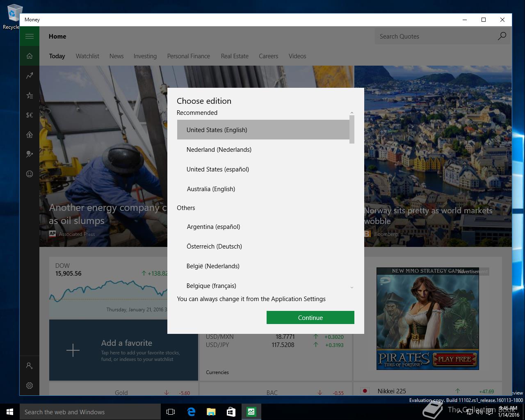
Task: Launch Microsoft Edge from taskbar
Action: point(191,412)
